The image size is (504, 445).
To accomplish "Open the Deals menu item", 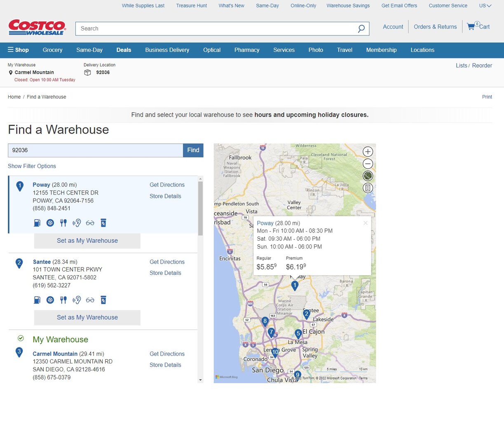I will (x=124, y=50).
